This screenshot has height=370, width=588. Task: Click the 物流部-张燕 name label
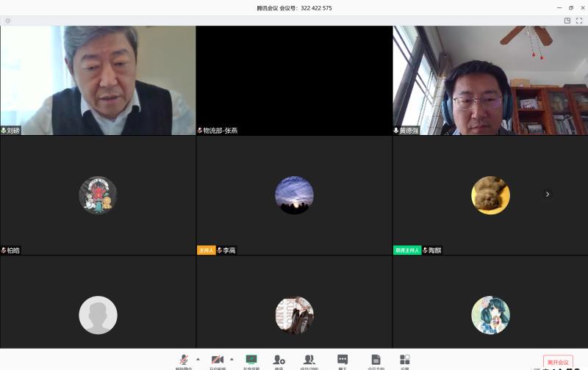click(x=220, y=131)
